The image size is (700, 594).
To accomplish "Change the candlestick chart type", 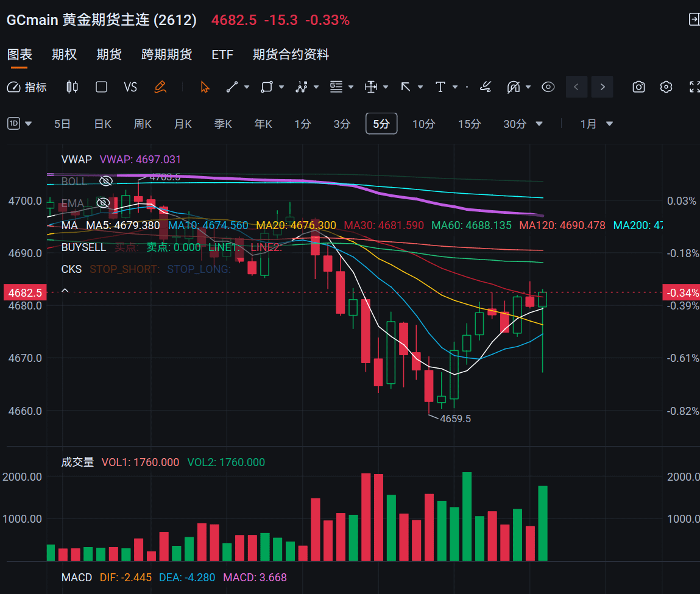I will (x=72, y=87).
